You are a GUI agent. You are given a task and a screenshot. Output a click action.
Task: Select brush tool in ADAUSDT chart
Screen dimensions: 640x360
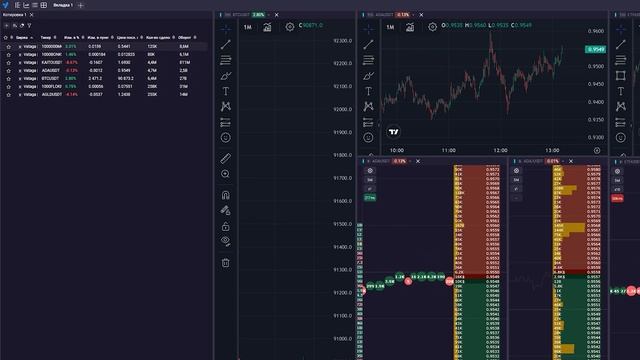(x=368, y=76)
